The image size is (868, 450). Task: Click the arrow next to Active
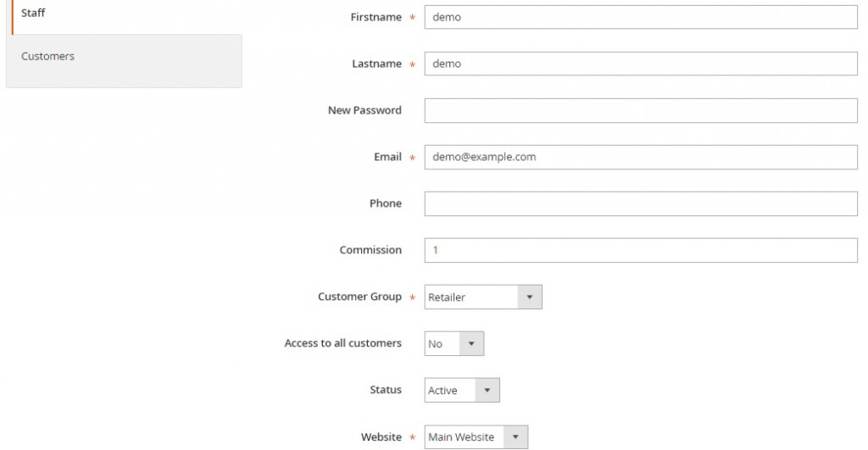pos(487,390)
